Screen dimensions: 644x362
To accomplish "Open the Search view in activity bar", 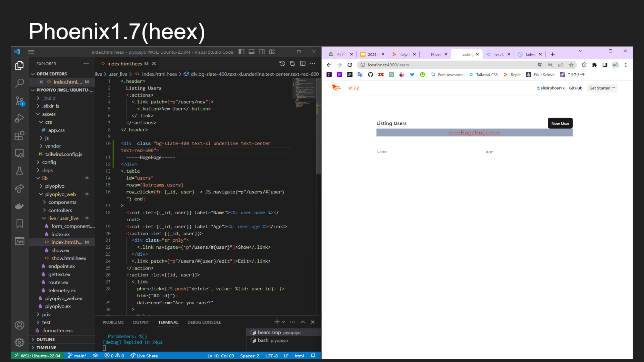I will click(19, 82).
